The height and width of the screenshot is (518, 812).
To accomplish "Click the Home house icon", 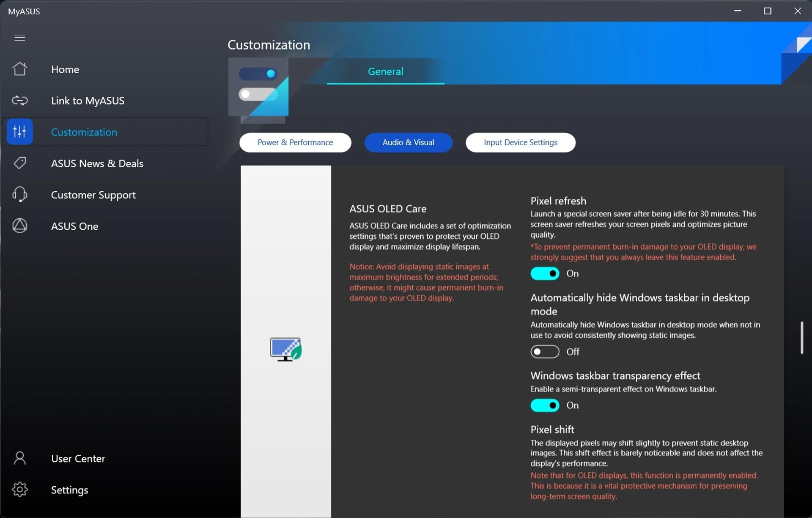I will pyautogui.click(x=20, y=69).
